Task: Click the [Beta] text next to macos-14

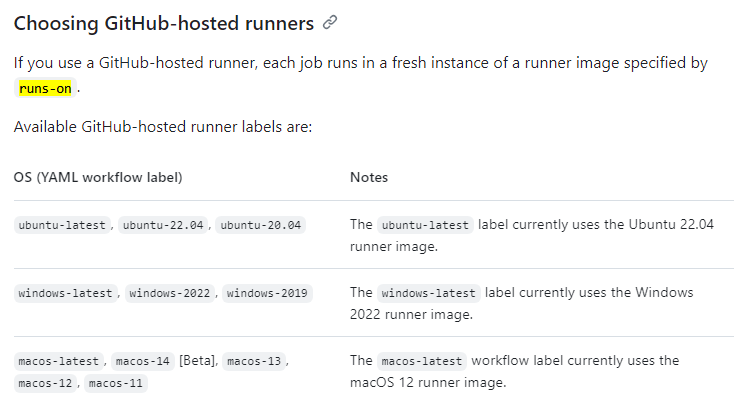Action: coord(198,360)
